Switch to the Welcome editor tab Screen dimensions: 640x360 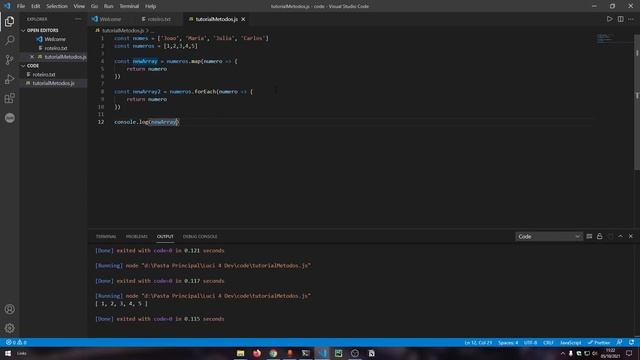click(x=109, y=19)
